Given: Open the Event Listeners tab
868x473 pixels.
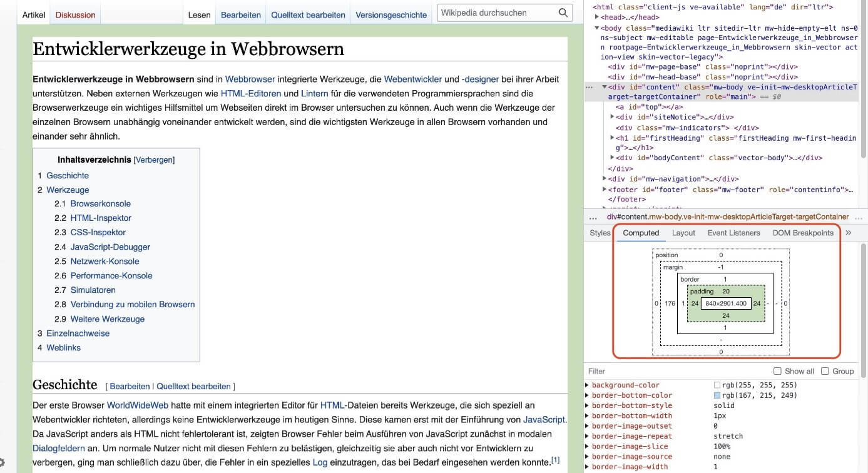Looking at the screenshot, I should tap(733, 233).
